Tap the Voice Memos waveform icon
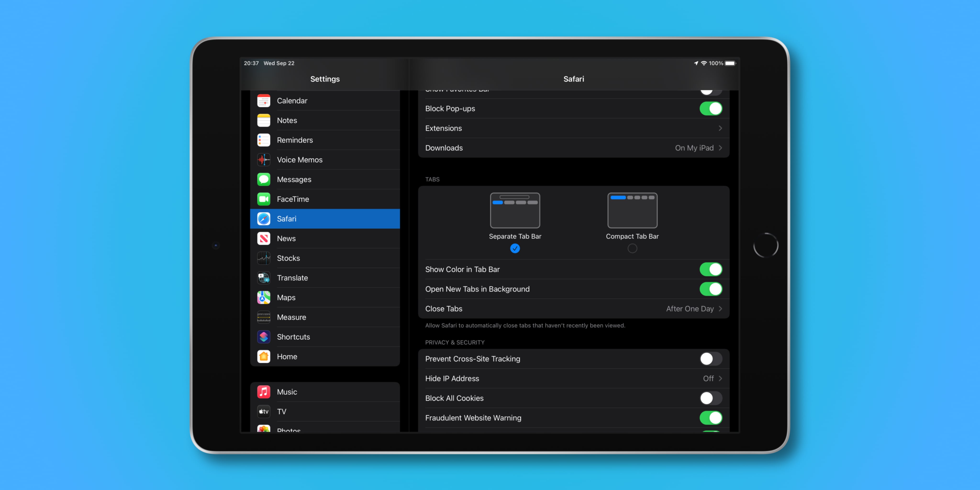 (264, 160)
